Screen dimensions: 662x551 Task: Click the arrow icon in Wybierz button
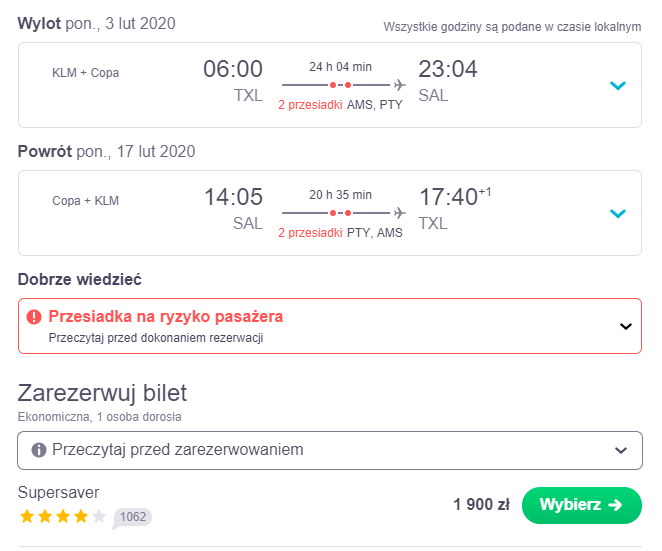(615, 505)
